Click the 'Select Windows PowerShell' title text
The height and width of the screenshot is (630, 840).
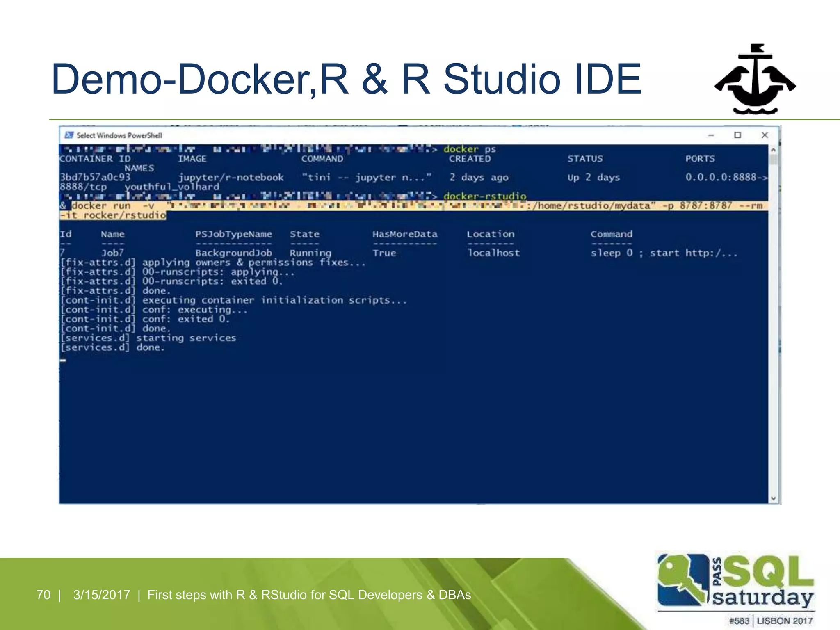[x=119, y=135]
